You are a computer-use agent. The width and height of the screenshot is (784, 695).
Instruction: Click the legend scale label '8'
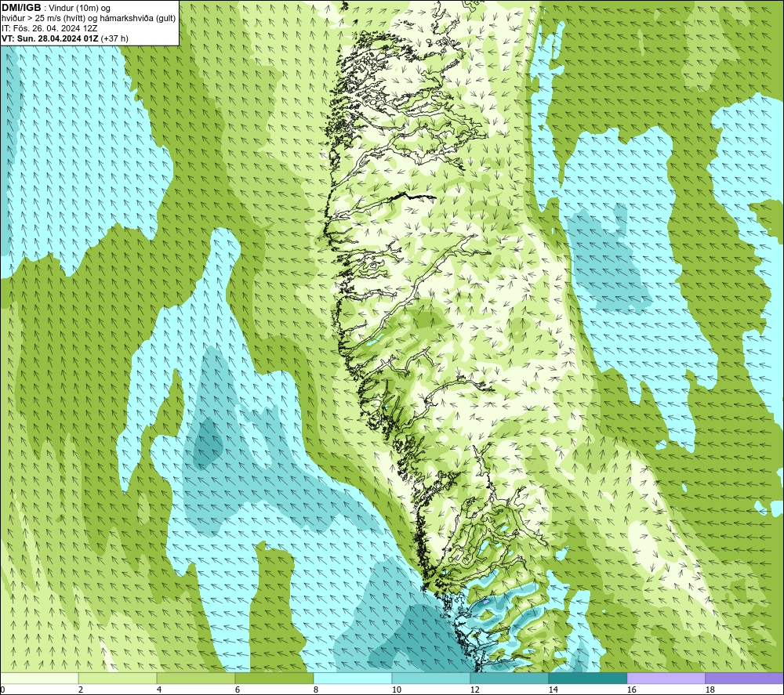[316, 690]
